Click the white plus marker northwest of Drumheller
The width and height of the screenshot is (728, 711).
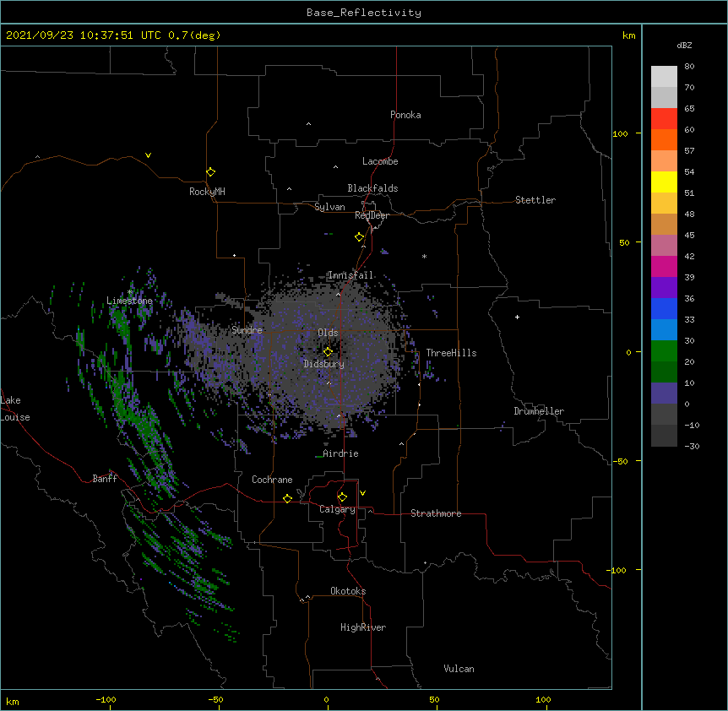coord(517,317)
